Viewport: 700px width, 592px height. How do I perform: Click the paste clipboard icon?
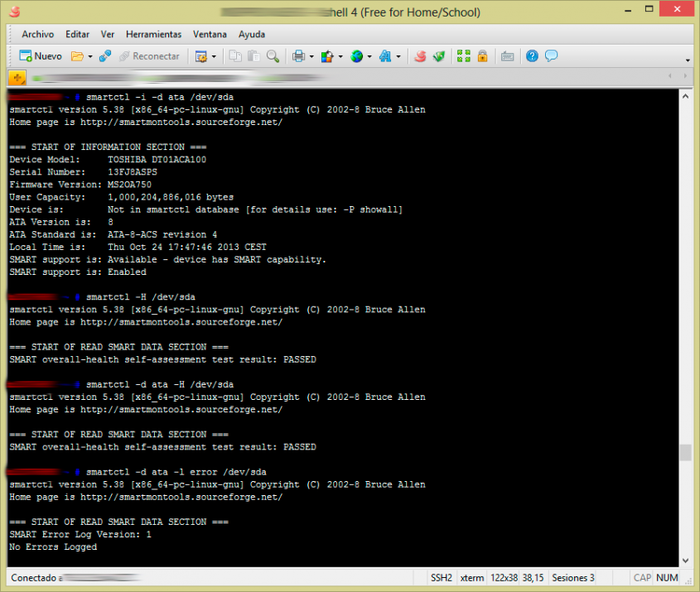(254, 56)
